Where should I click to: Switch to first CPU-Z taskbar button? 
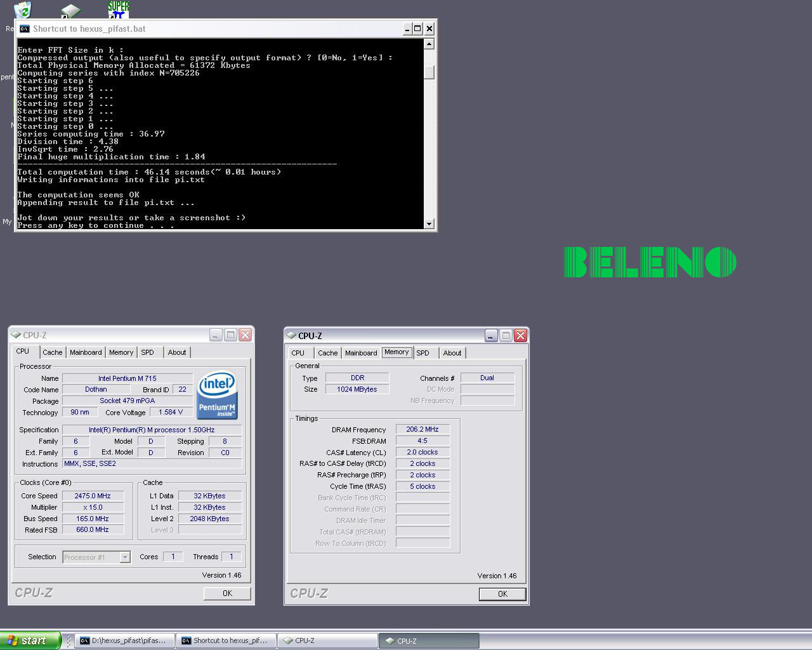328,640
